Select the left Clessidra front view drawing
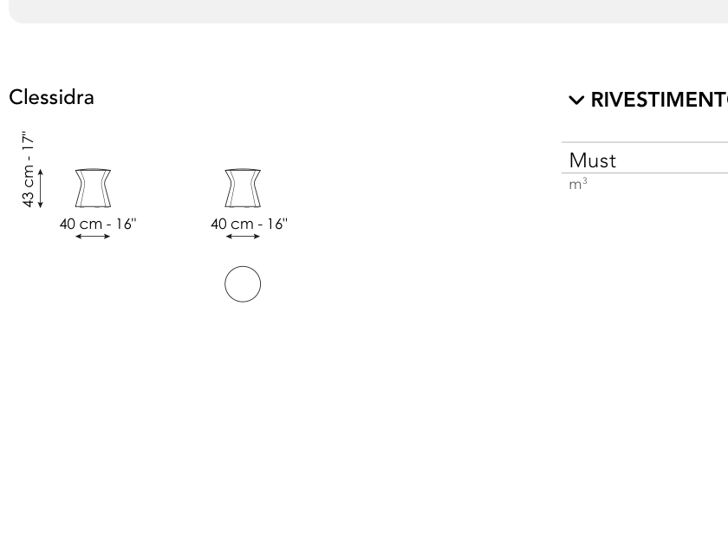The image size is (728, 560). pos(93,188)
